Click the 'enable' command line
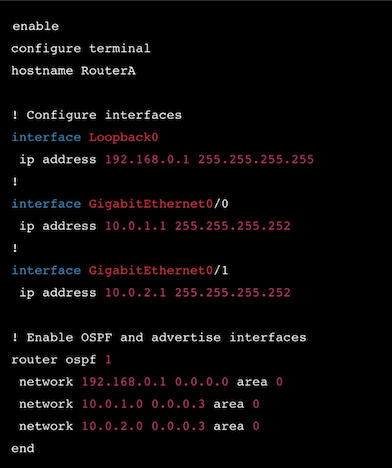The width and height of the screenshot is (392, 468). point(35,26)
